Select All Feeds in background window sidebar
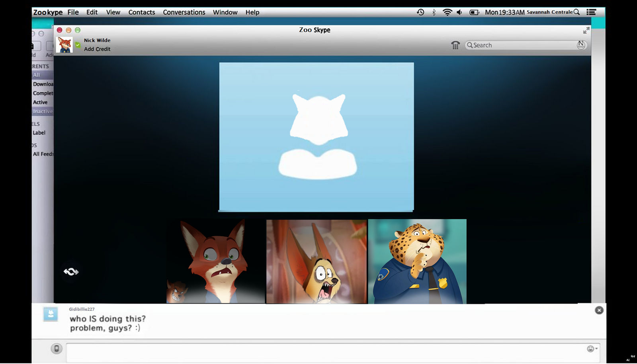Image resolution: width=637 pixels, height=364 pixels. coord(43,154)
